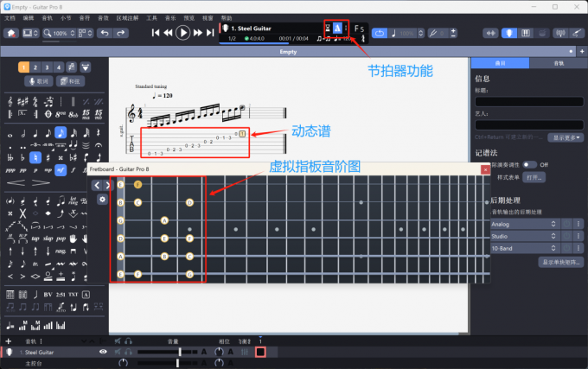Image resolution: width=588 pixels, height=369 pixels.
Task: Select the quarter note duration
Action: coord(35,133)
